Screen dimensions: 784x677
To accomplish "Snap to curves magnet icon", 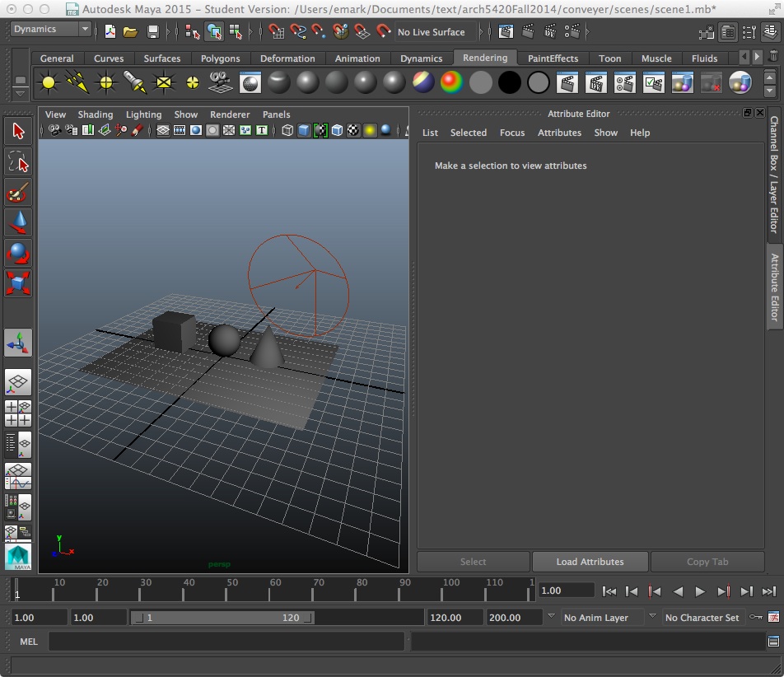I will pyautogui.click(x=298, y=32).
